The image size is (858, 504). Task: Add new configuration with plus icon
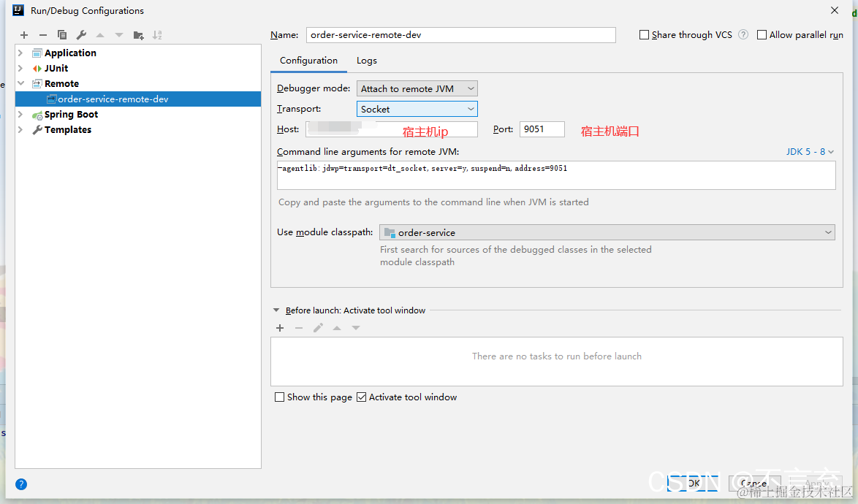[x=24, y=35]
